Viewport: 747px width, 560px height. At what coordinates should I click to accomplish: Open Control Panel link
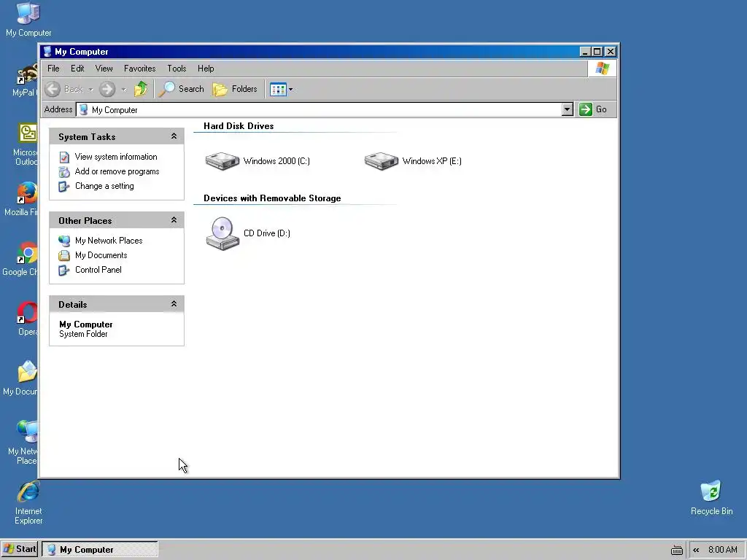click(x=98, y=270)
